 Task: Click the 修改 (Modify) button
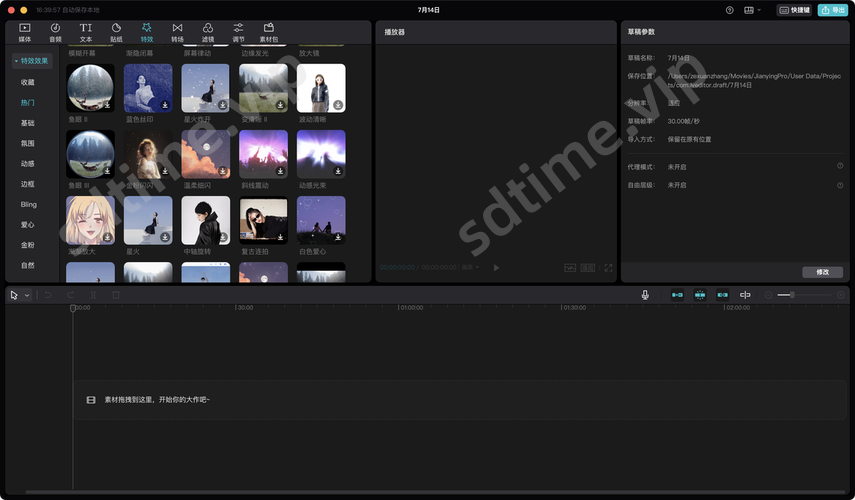point(822,272)
